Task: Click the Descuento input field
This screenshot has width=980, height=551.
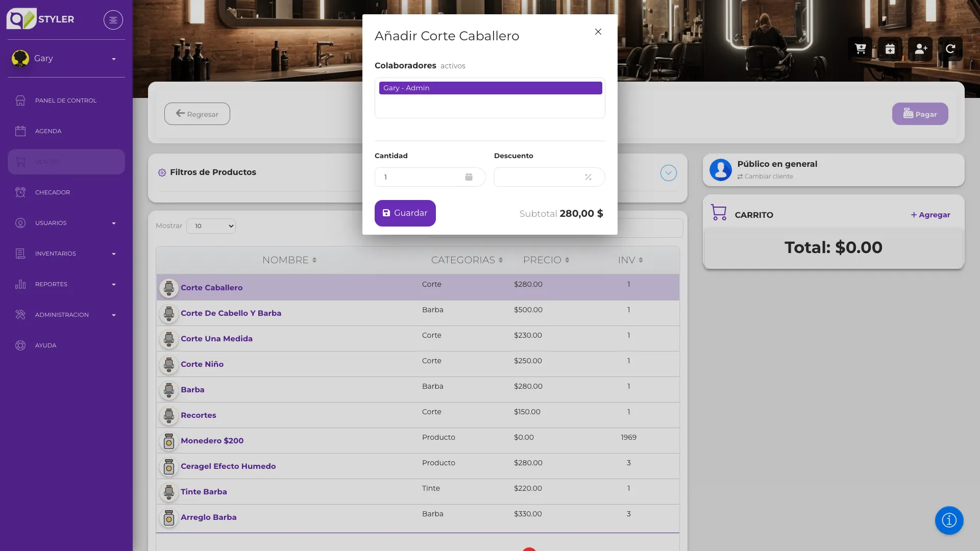Action: coord(549,177)
